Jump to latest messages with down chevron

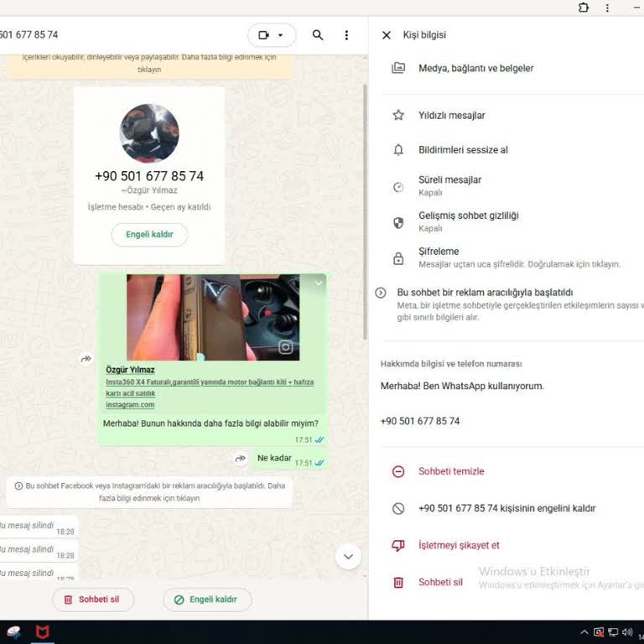click(348, 557)
